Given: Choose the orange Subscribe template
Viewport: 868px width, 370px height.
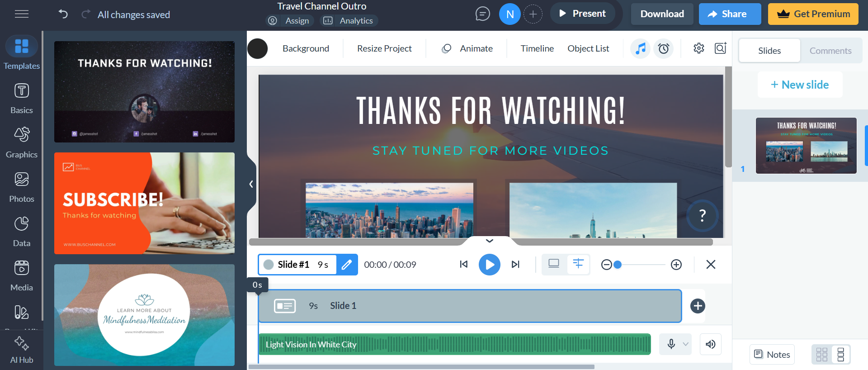Looking at the screenshot, I should point(144,203).
